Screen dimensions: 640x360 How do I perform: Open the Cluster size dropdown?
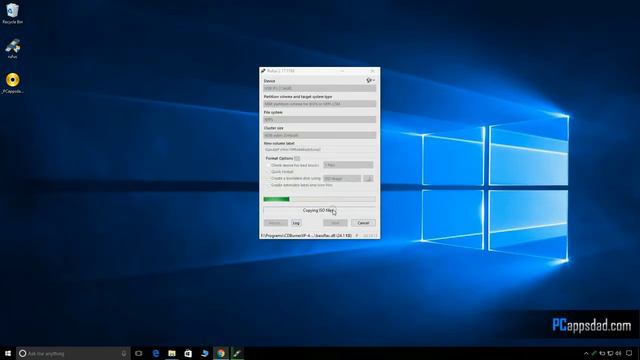tap(320, 135)
